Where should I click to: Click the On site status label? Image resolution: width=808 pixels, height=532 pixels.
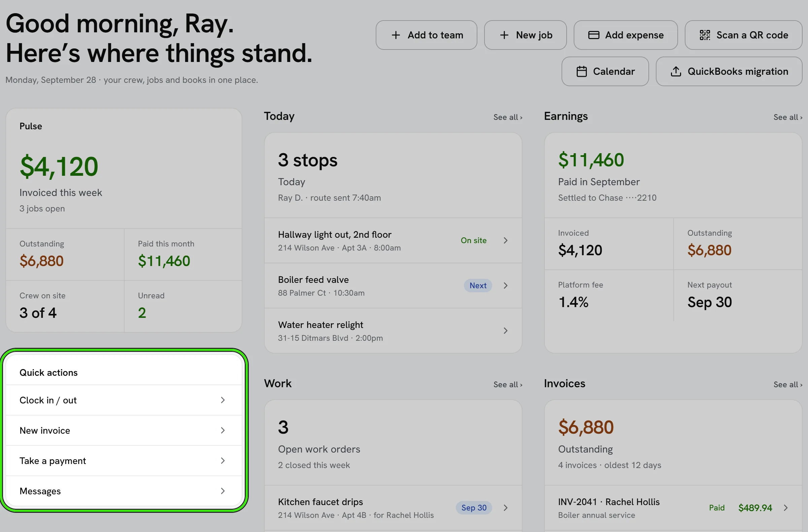point(474,240)
